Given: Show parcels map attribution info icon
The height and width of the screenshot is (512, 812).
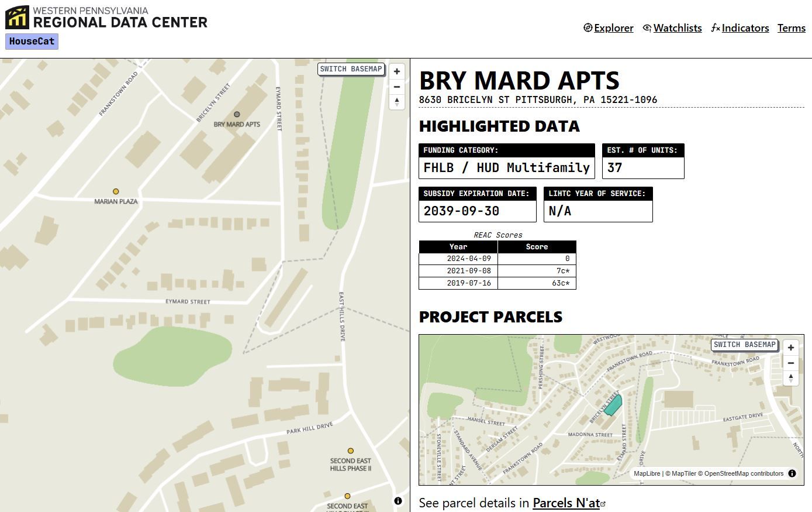Looking at the screenshot, I should [x=792, y=473].
